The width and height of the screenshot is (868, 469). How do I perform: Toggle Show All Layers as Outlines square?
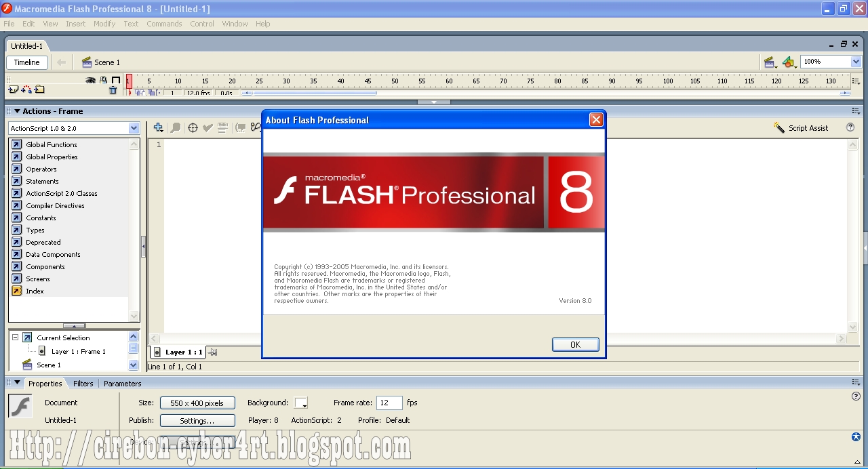pyautogui.click(x=115, y=80)
